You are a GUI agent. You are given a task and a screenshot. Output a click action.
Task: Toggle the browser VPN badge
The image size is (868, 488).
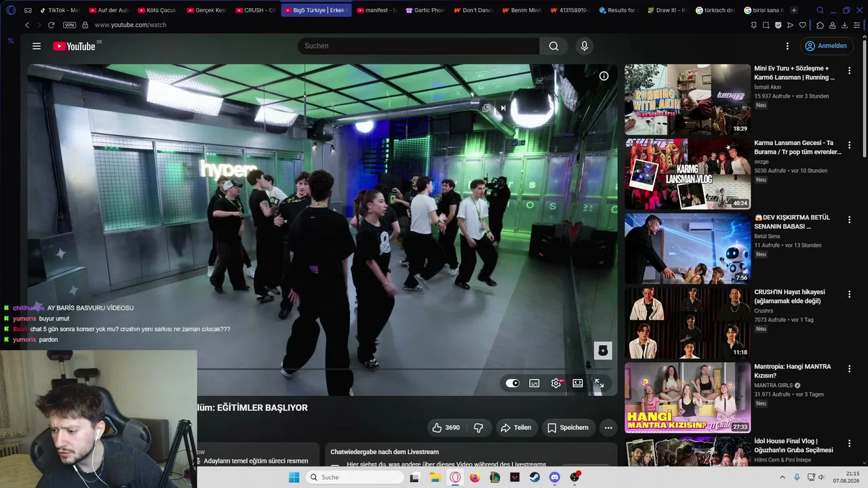click(69, 25)
